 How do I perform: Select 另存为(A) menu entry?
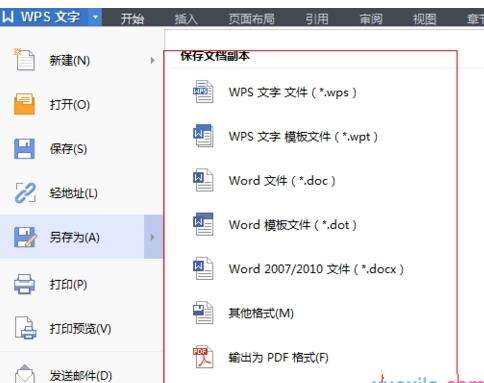81,237
